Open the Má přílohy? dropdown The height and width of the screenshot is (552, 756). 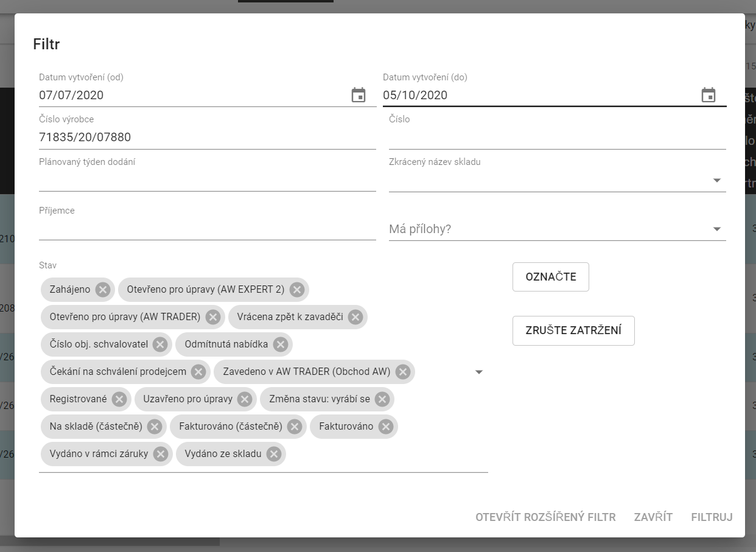click(x=716, y=229)
